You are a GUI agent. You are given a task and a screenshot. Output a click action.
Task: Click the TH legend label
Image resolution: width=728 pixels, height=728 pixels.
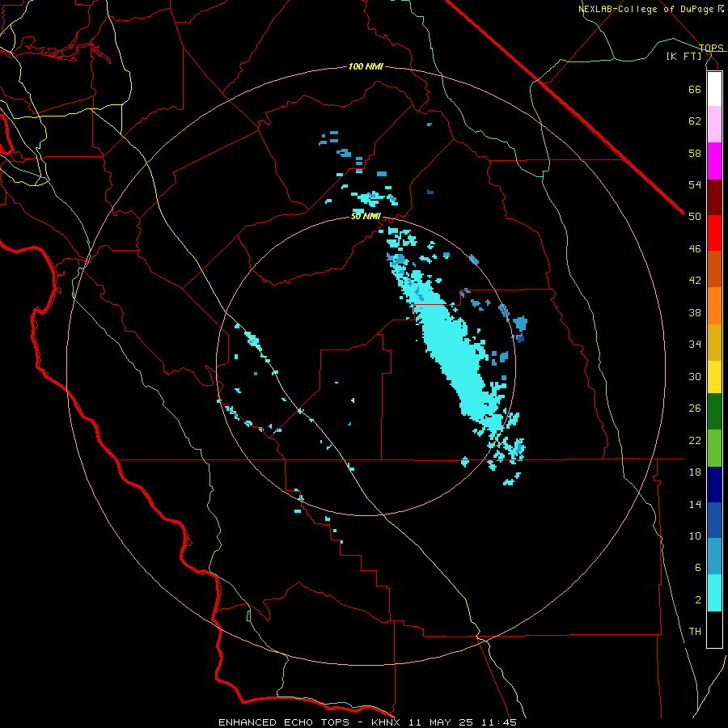(695, 631)
